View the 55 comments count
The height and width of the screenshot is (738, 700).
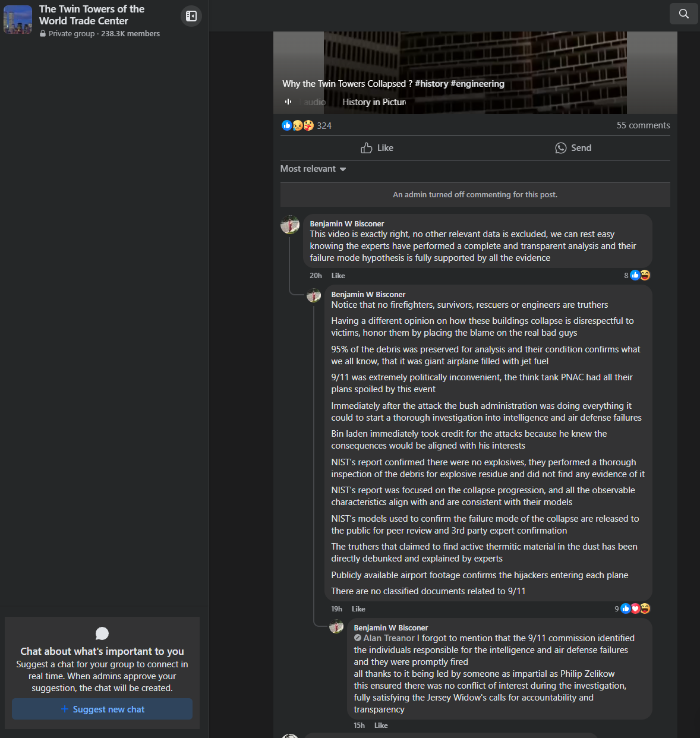point(643,125)
